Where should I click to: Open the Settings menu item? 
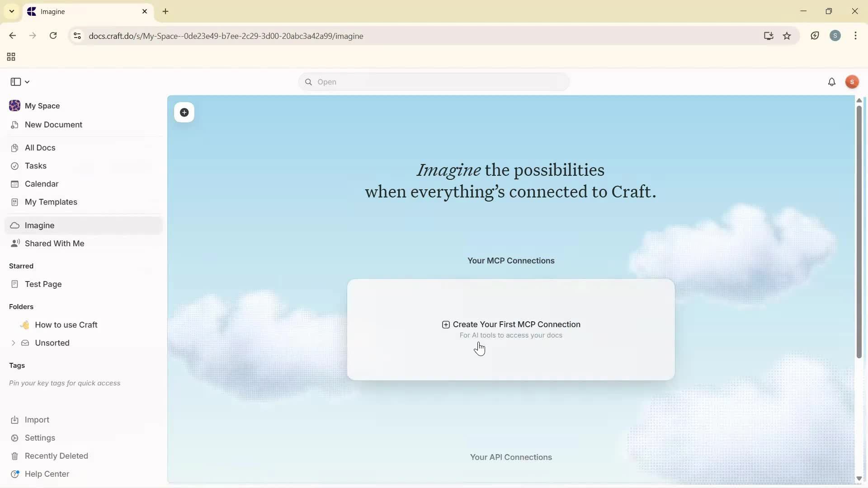[40, 438]
